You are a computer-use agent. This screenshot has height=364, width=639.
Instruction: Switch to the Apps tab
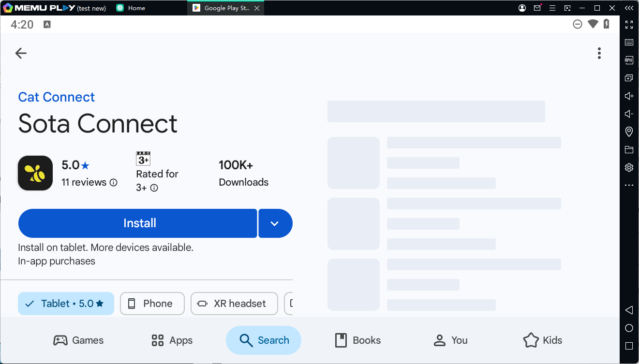pyautogui.click(x=172, y=340)
